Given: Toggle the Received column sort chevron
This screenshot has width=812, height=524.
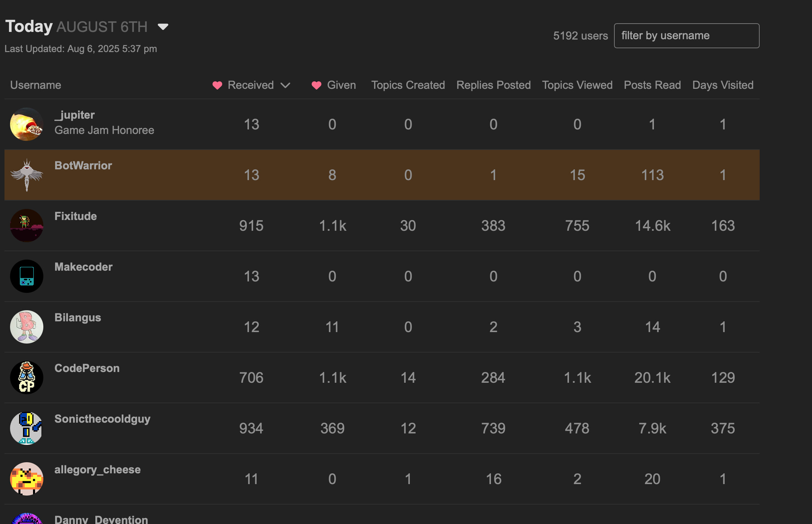Looking at the screenshot, I should pos(285,85).
